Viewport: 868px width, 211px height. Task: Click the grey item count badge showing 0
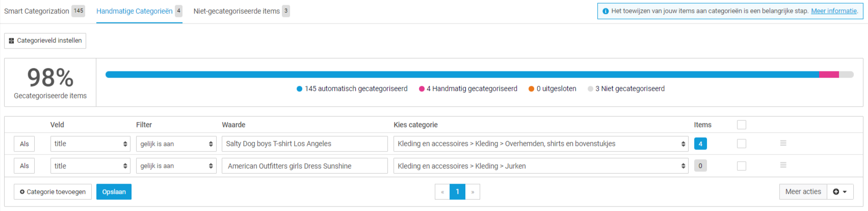[x=700, y=166]
